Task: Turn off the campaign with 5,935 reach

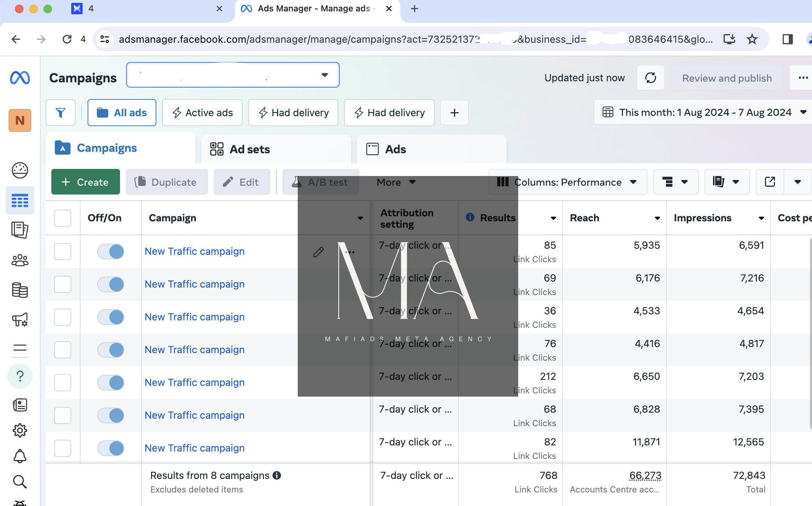Action: tap(111, 251)
